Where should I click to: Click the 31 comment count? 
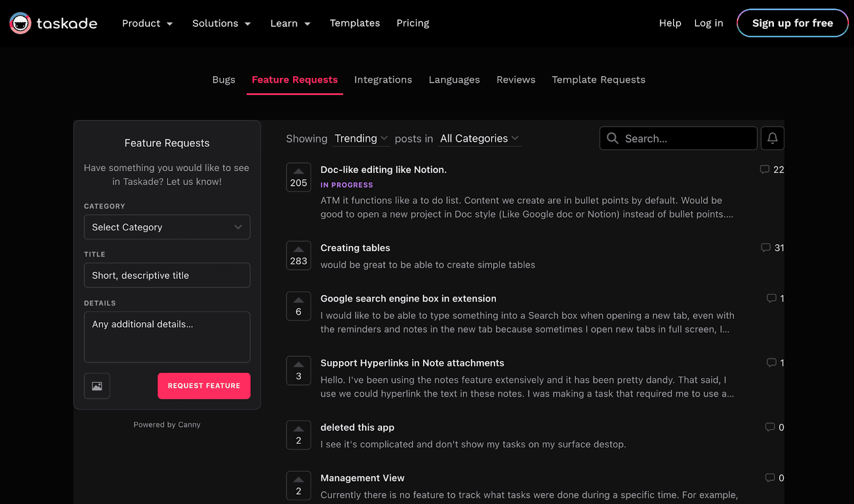click(x=779, y=248)
